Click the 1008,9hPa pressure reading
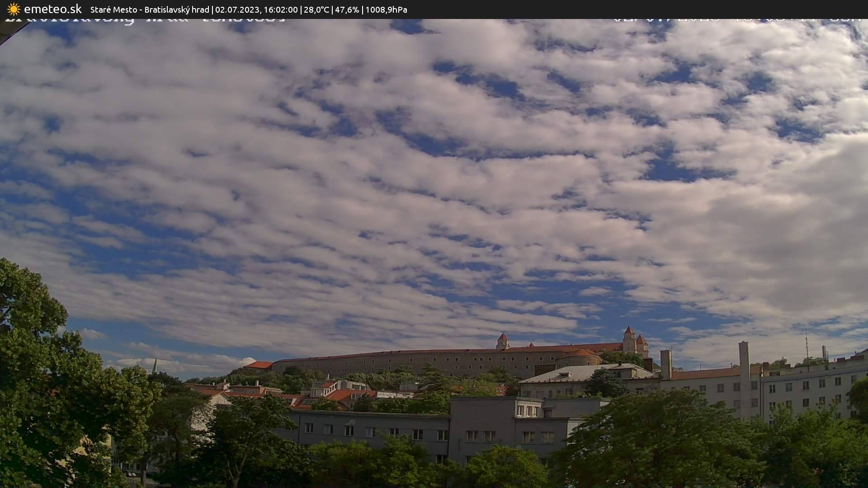This screenshot has height=488, width=868. click(x=386, y=9)
